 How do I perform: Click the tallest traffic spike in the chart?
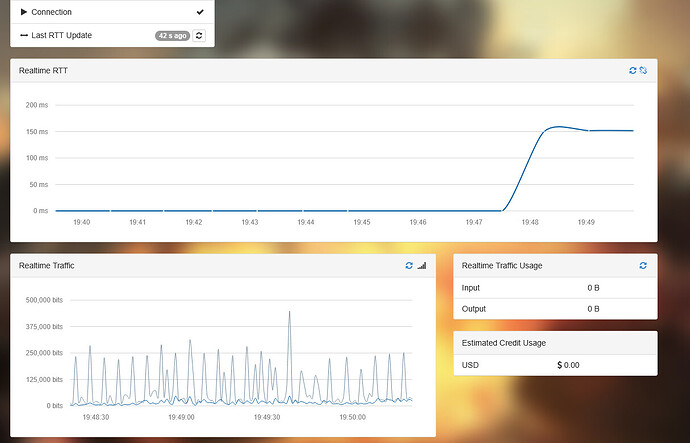[290, 312]
